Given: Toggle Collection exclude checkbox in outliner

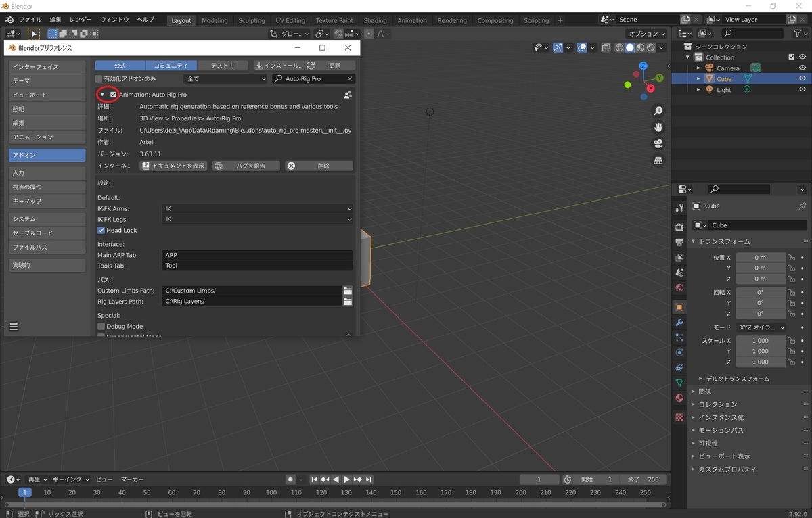Looking at the screenshot, I should [x=792, y=57].
